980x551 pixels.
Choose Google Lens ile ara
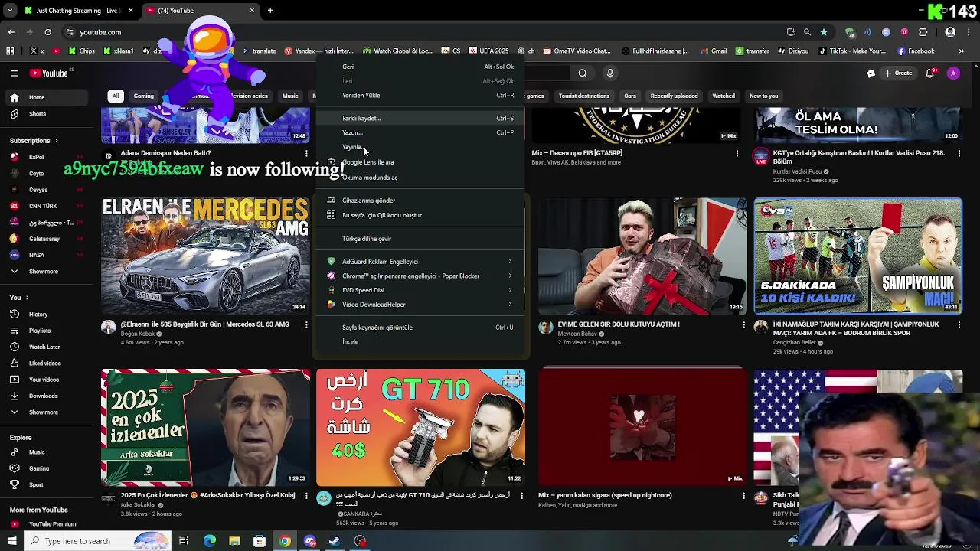[x=420, y=162]
